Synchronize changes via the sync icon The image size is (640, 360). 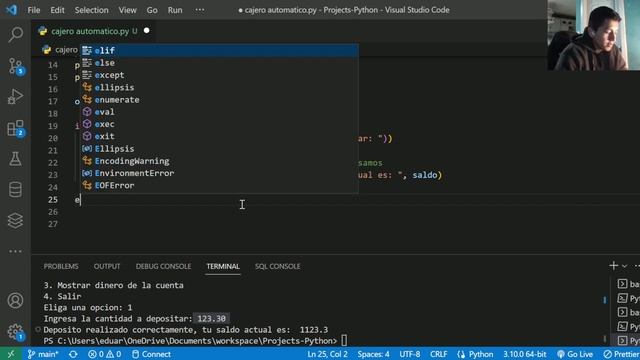click(x=73, y=354)
